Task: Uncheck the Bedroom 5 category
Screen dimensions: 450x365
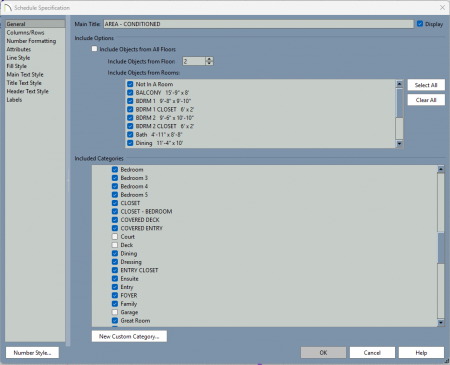Action: pos(115,195)
